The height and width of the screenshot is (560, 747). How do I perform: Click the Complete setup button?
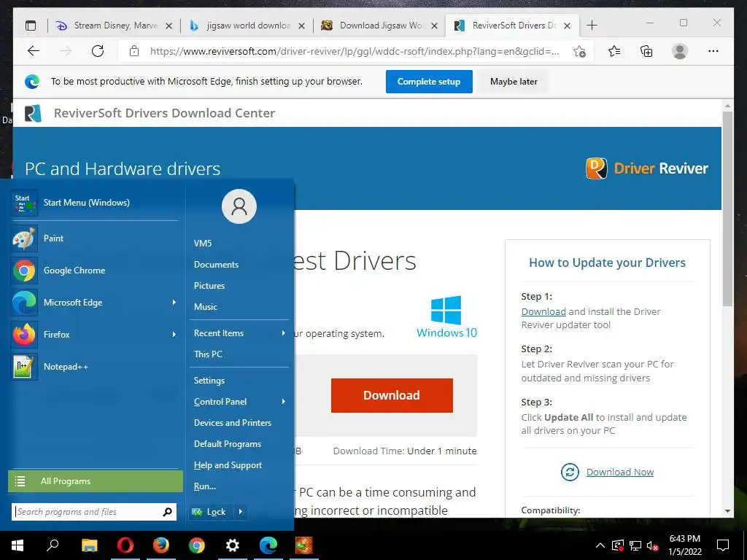pyautogui.click(x=429, y=82)
